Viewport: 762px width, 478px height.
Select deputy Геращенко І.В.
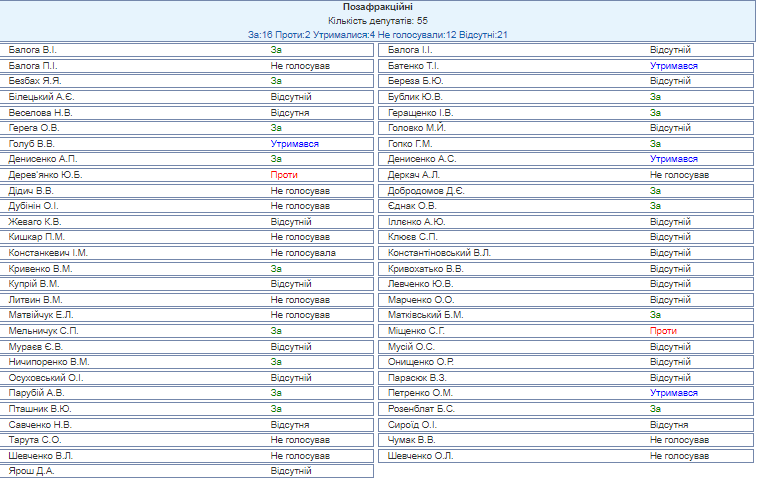click(420, 112)
